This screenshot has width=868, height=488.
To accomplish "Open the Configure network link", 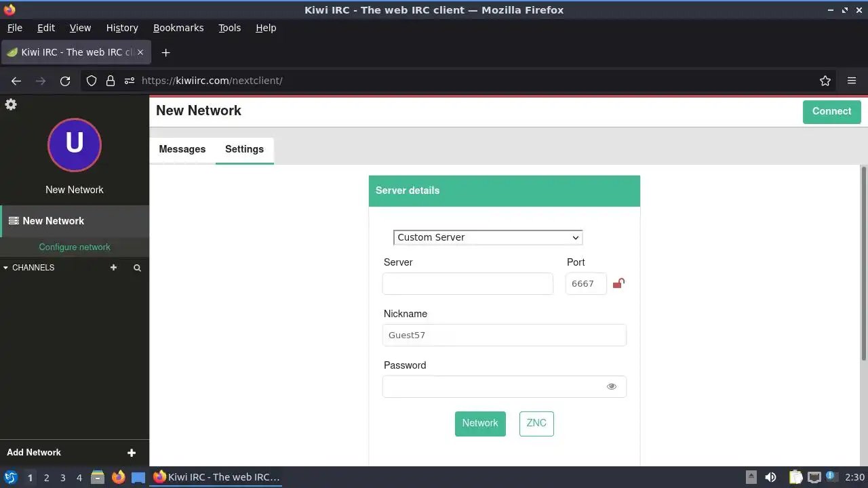I will (75, 247).
